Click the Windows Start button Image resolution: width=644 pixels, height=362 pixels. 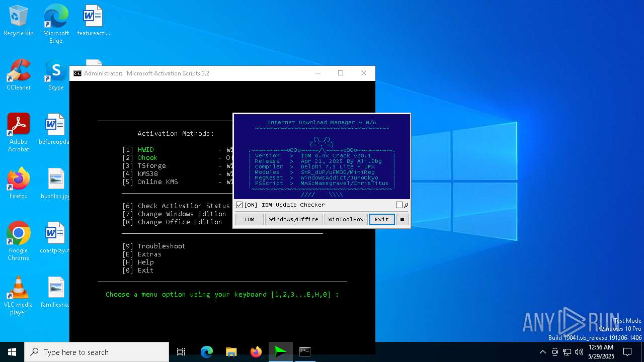coord(12,352)
